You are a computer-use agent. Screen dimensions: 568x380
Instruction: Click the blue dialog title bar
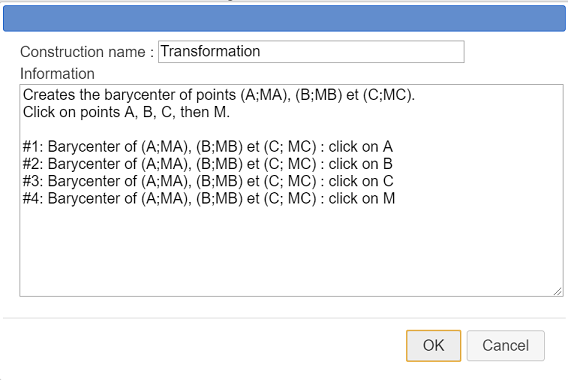284,18
